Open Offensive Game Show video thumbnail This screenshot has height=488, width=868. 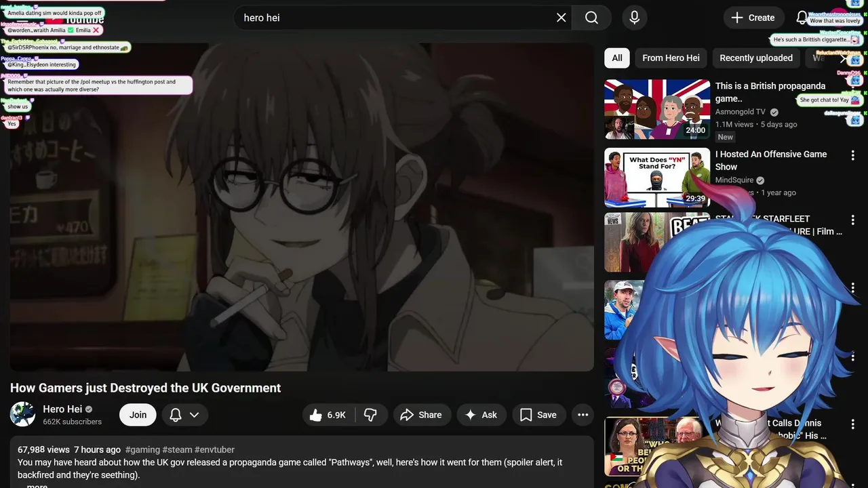(x=657, y=178)
